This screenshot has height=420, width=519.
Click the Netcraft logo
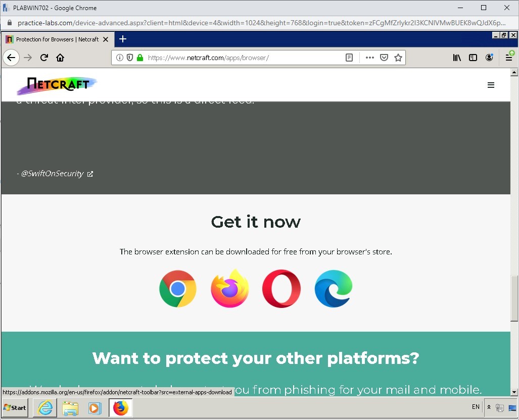56,85
